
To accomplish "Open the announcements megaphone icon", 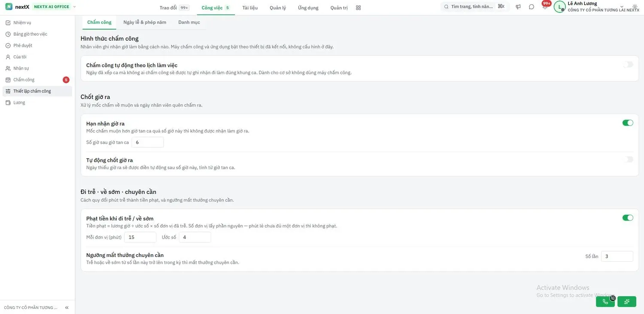I will click(518, 7).
